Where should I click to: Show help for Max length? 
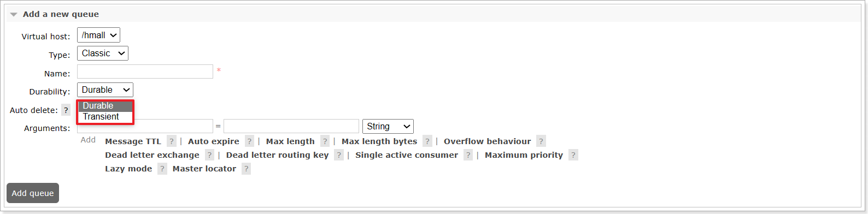(325, 141)
